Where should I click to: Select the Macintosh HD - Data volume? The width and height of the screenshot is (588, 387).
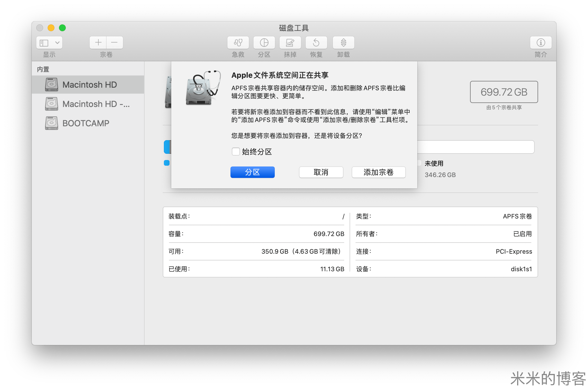96,104
